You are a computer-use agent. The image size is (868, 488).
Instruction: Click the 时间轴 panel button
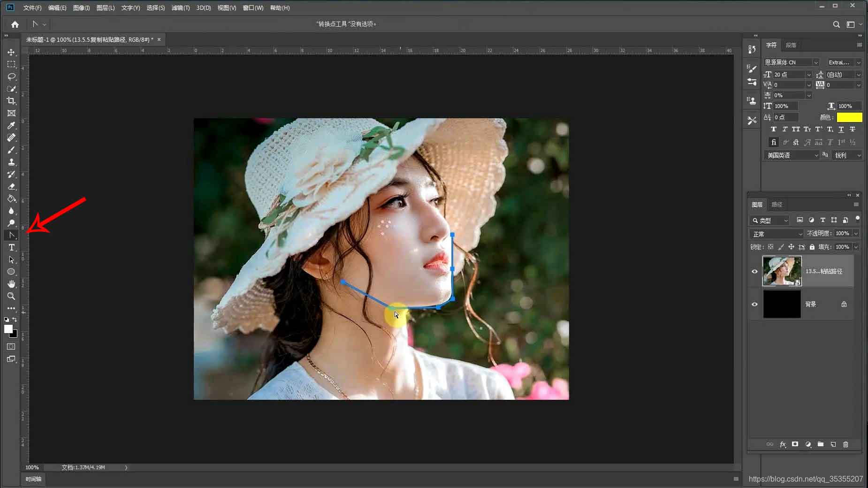click(x=33, y=479)
